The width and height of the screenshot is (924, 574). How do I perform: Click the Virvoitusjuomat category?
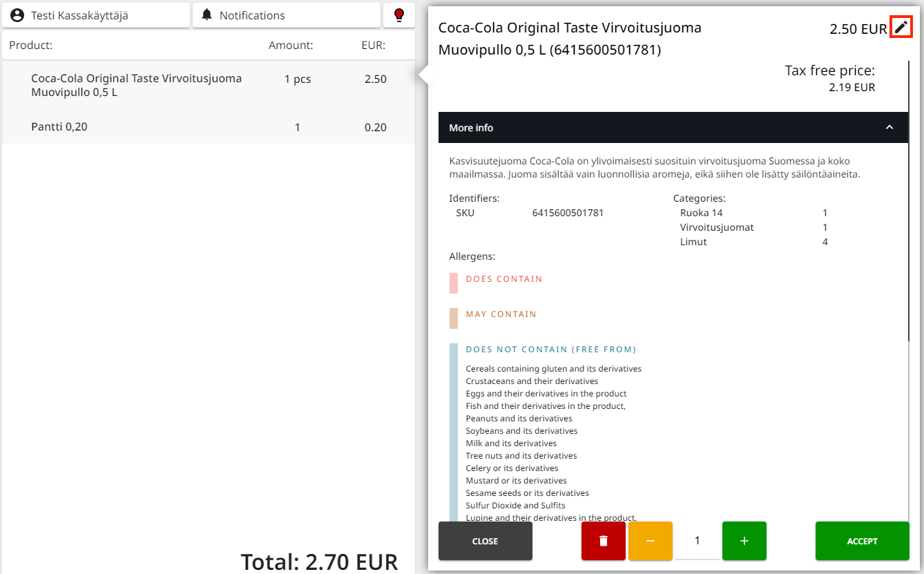click(x=717, y=227)
